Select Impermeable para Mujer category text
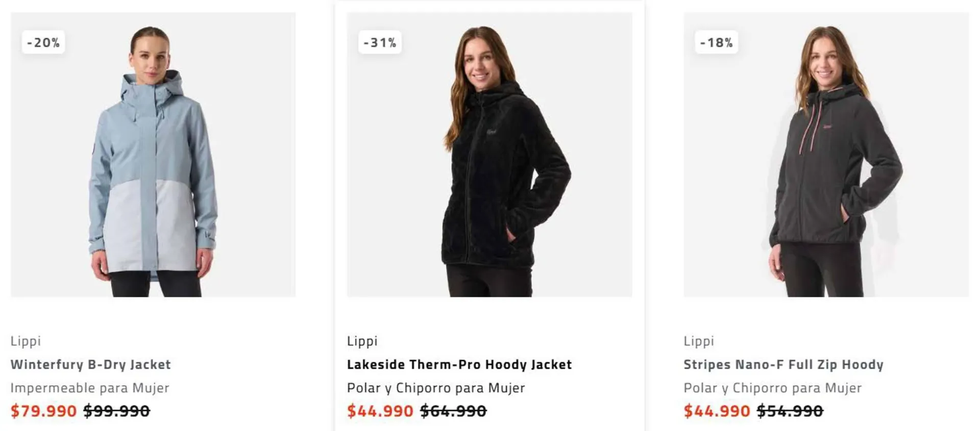980x431 pixels. click(90, 388)
